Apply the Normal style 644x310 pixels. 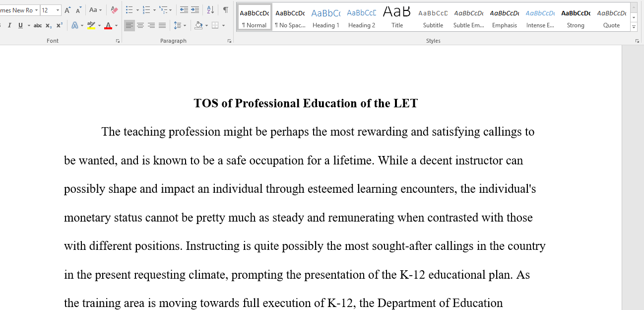255,17
